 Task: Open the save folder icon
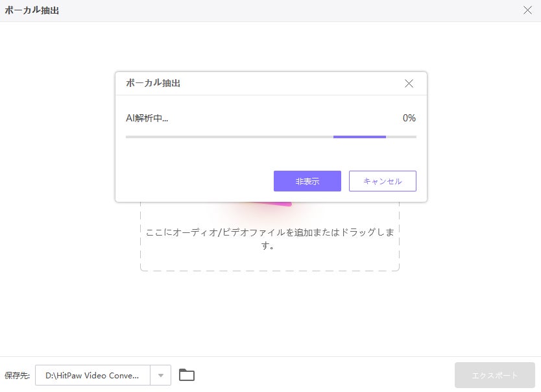[187, 375]
